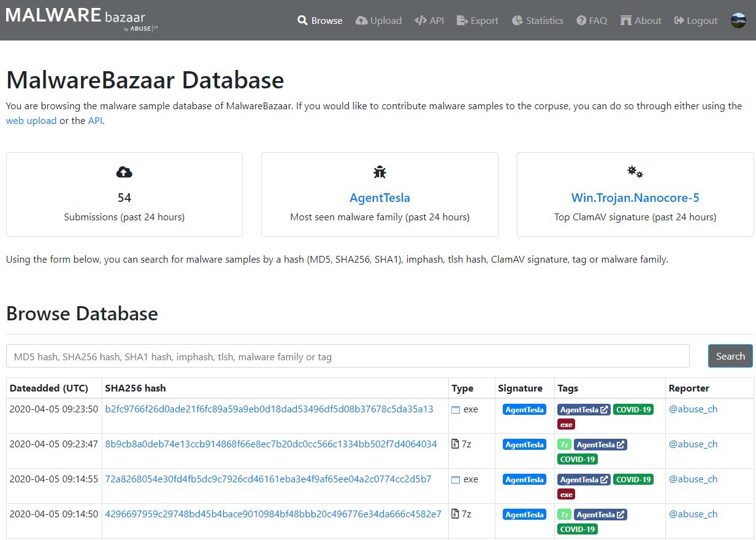Click the Logout nav item
The height and width of the screenshot is (540, 756).
tap(696, 20)
